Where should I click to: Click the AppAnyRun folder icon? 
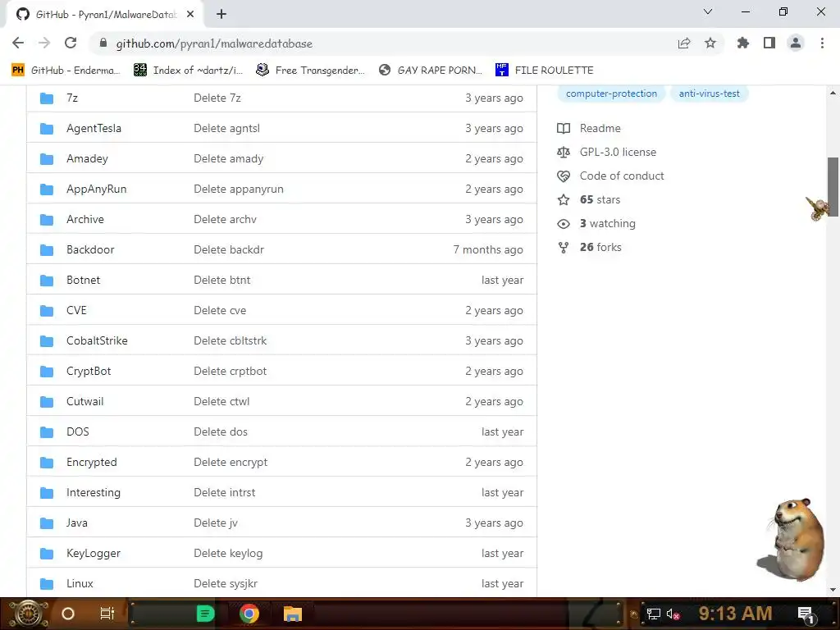pos(47,189)
